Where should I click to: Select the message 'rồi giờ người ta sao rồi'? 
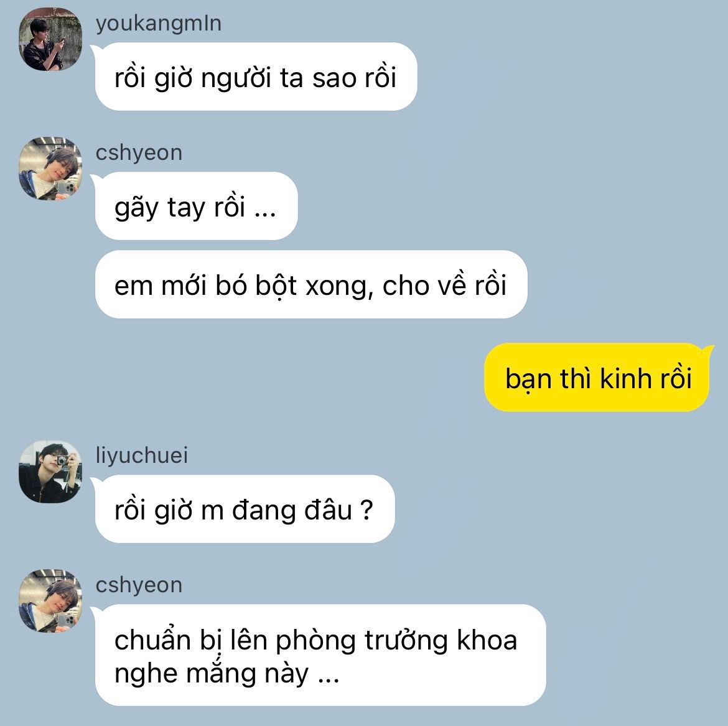click(256, 77)
